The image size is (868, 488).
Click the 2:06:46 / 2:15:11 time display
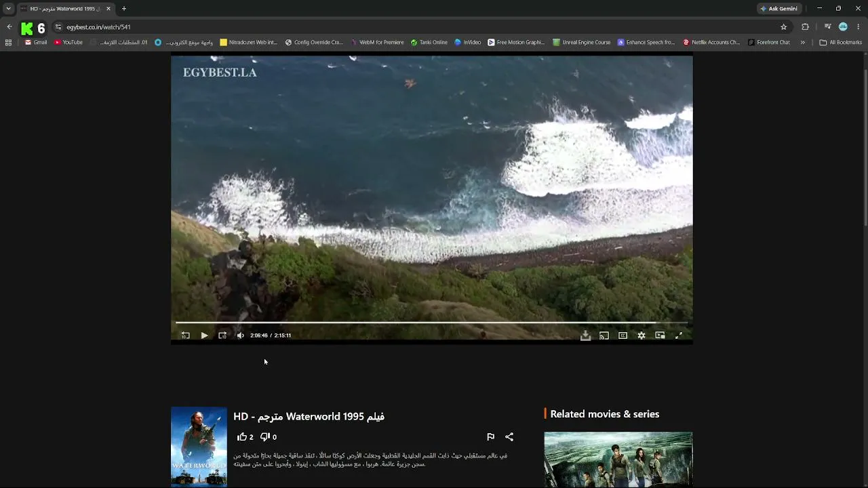coord(271,335)
